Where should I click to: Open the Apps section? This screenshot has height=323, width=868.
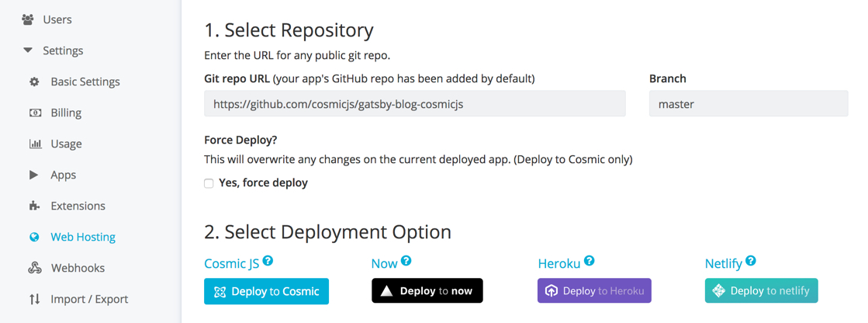click(64, 175)
